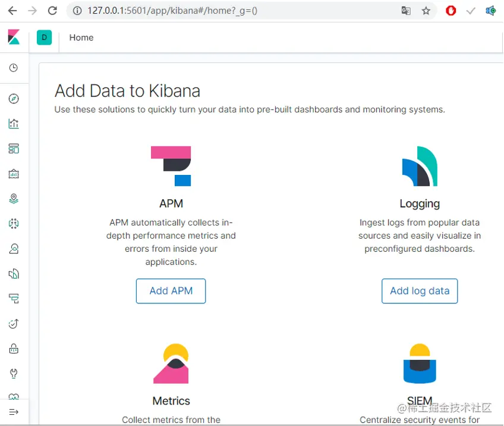
Task: Expand the sidebar navigation menu
Action: (14, 412)
